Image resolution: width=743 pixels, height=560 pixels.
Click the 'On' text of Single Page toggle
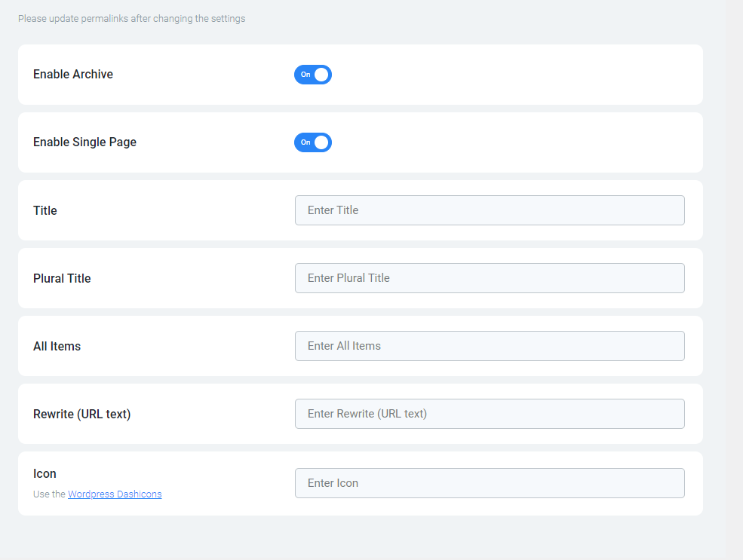click(x=305, y=142)
